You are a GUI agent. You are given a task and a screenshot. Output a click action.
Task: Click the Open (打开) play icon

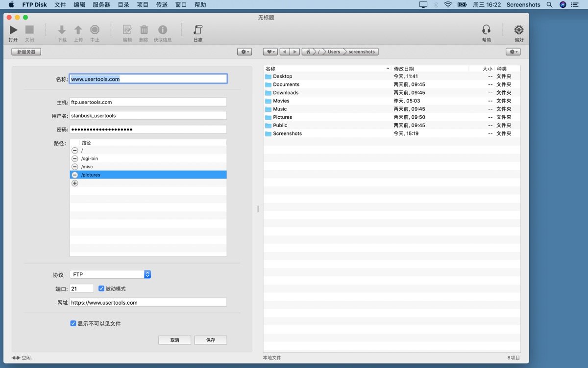[13, 30]
